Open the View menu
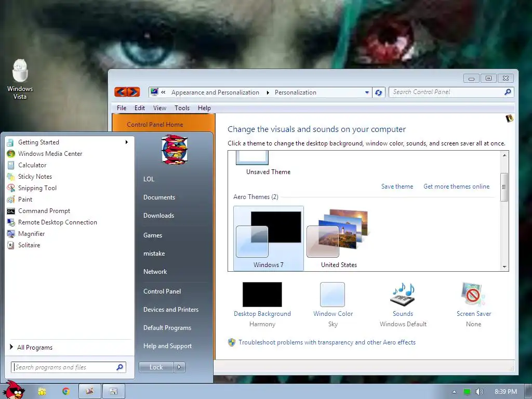 pos(159,108)
